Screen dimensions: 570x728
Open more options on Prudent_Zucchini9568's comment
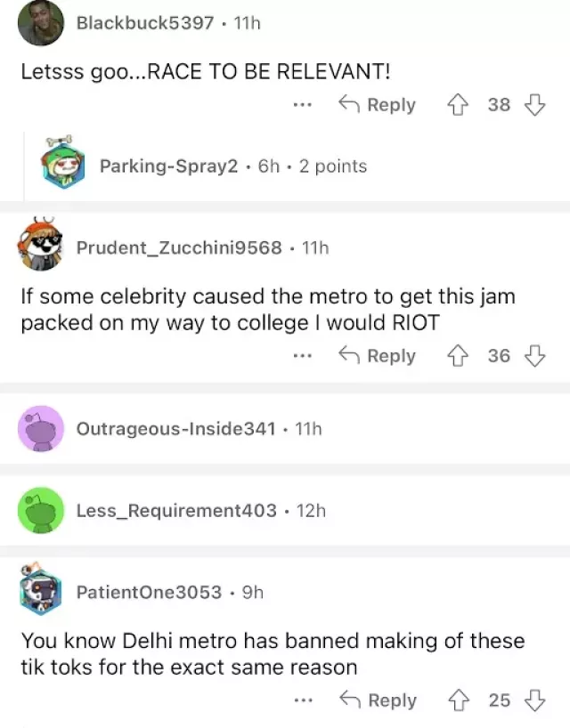coord(303,356)
